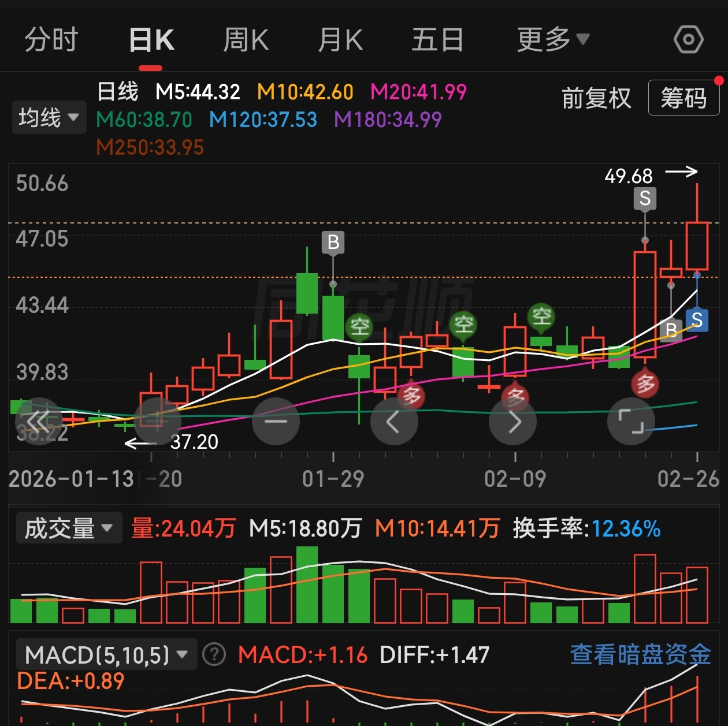This screenshot has width=728, height=726.
Task: Switch to 月K monthly tab
Action: click(340, 40)
